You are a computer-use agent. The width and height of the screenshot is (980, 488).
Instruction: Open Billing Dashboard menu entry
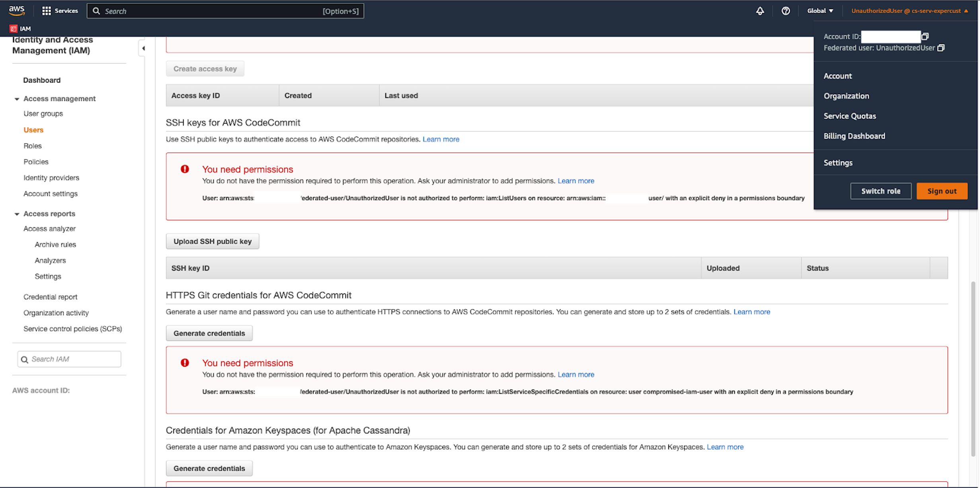tap(854, 136)
